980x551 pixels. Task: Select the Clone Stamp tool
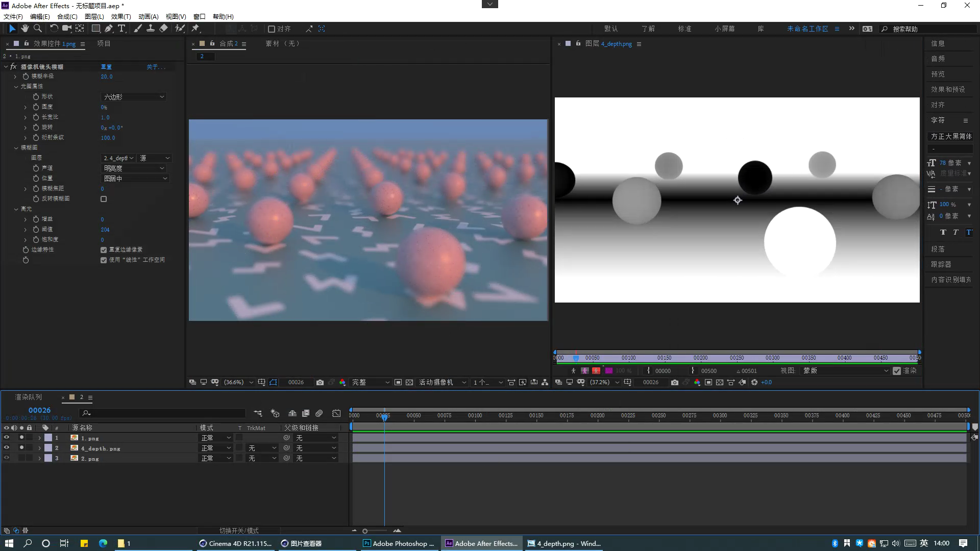click(x=151, y=29)
